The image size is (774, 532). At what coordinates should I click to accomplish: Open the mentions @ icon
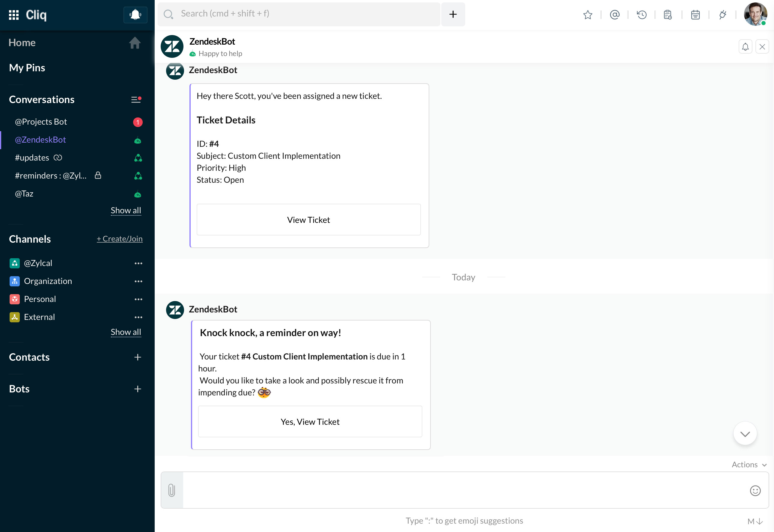(x=615, y=15)
